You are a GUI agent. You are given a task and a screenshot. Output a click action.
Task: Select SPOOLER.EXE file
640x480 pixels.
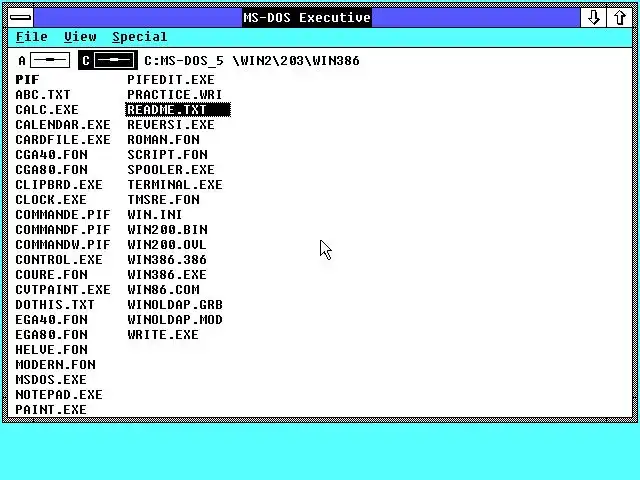point(171,170)
